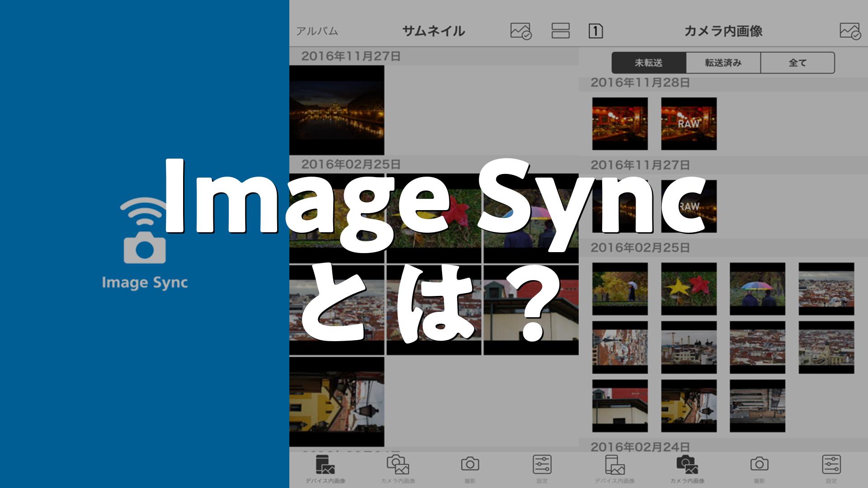Open カメラ内画像 tab in the サムネイル screen
The height and width of the screenshot is (488, 868).
398,469
